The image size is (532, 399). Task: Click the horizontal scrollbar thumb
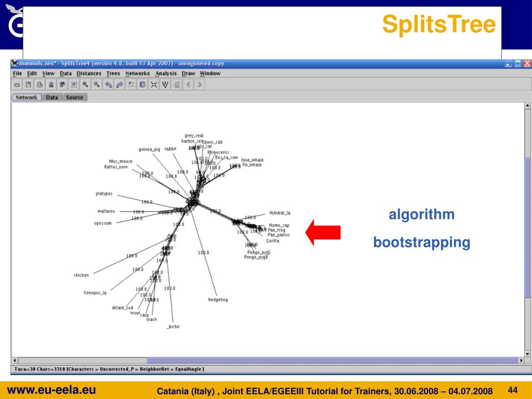(x=332, y=361)
